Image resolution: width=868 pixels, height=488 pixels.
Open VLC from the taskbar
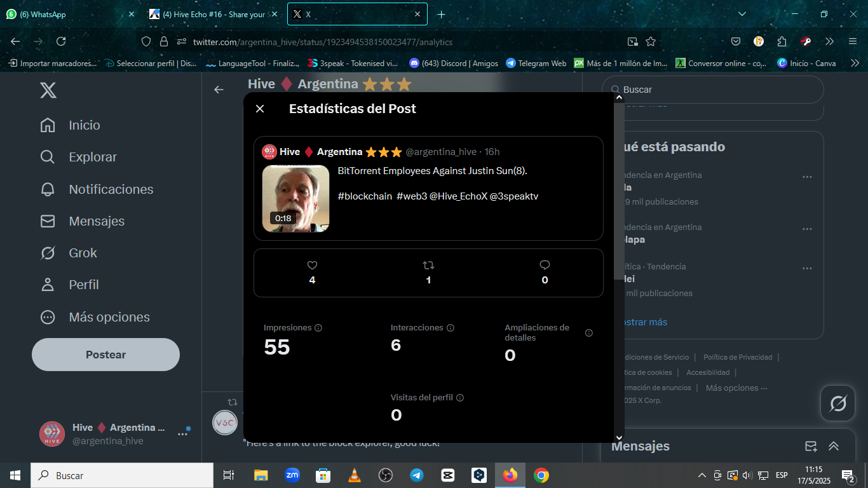click(355, 475)
